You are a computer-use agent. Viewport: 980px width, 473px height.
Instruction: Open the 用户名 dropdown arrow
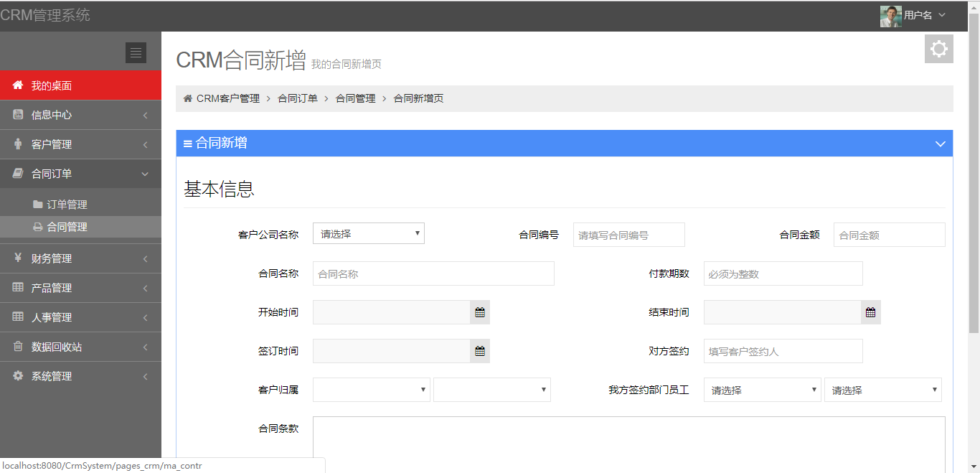coord(942,15)
